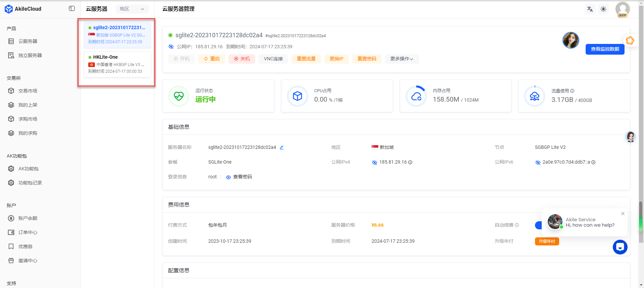
Task: Collapse the sidebar with the panel icon
Action: coord(72,9)
